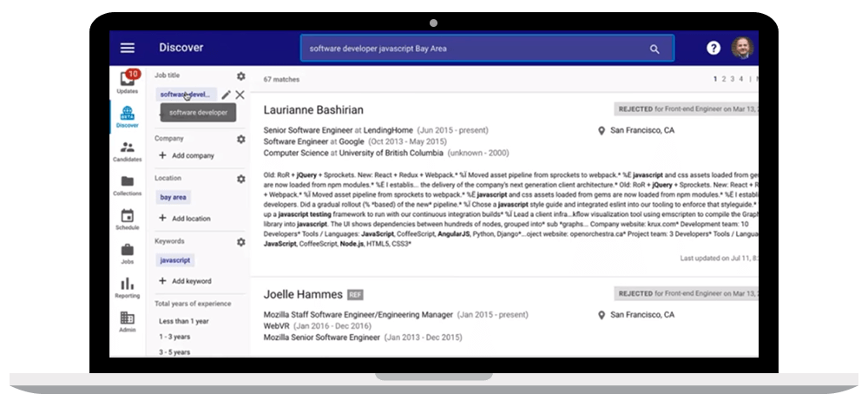Open Reporting charts in sidebar
Image resolution: width=868 pixels, height=407 pixels.
(128, 288)
